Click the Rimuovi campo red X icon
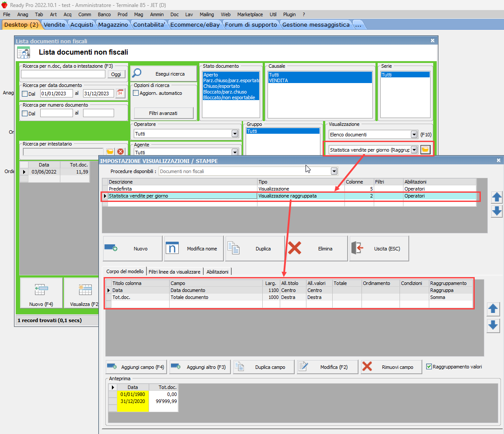Image resolution: width=504 pixels, height=434 pixels. coord(367,367)
